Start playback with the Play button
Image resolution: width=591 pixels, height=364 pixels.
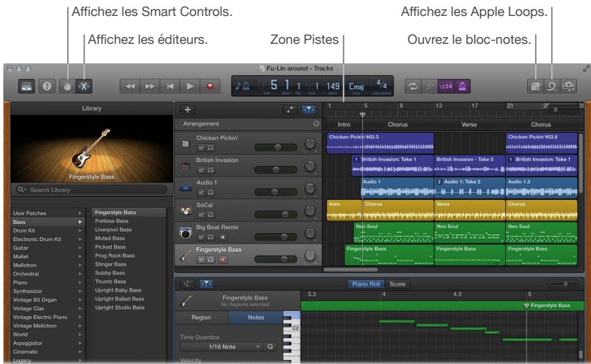coord(190,86)
